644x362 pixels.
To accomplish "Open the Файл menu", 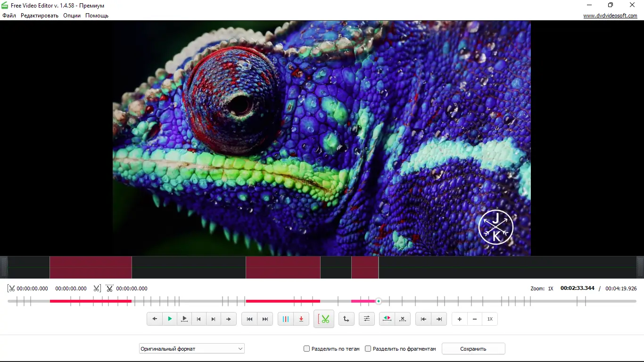I will point(9,16).
